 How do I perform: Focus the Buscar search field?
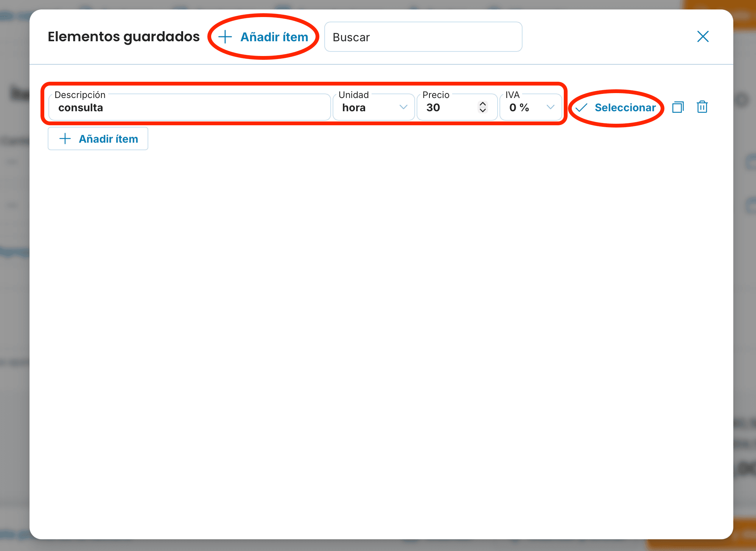click(423, 37)
